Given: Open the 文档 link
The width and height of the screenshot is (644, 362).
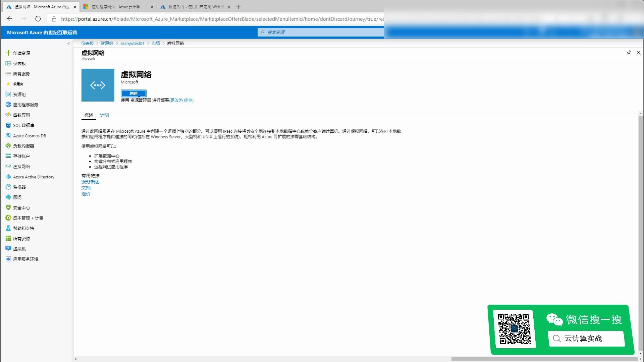Looking at the screenshot, I should [x=86, y=188].
